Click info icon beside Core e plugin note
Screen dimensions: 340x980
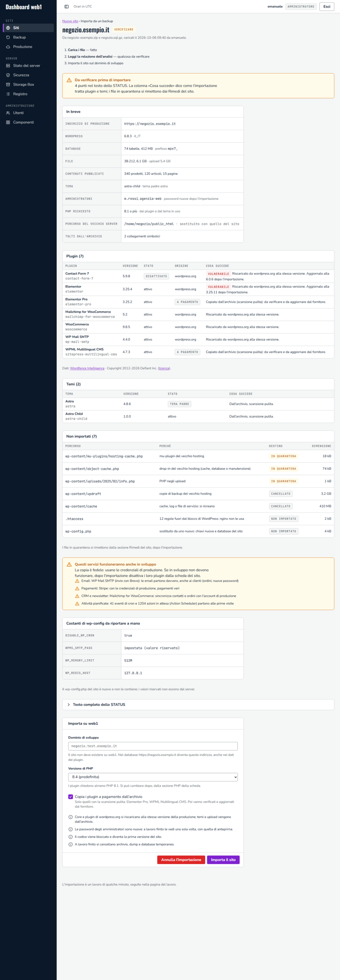pos(70,817)
